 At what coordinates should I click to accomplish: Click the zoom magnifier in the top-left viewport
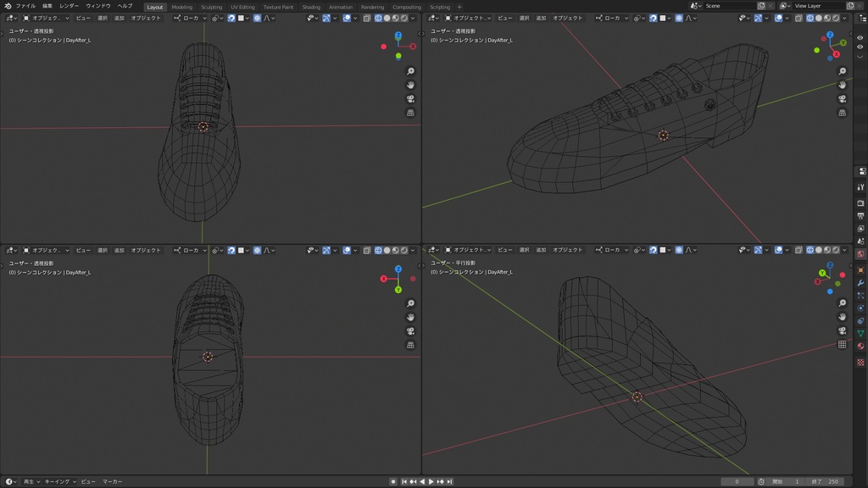point(411,71)
